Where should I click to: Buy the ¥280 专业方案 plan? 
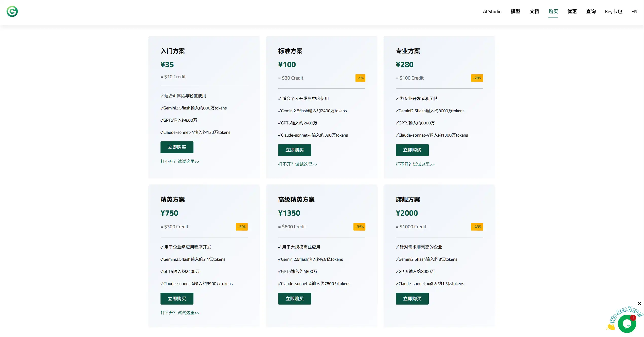(412, 150)
